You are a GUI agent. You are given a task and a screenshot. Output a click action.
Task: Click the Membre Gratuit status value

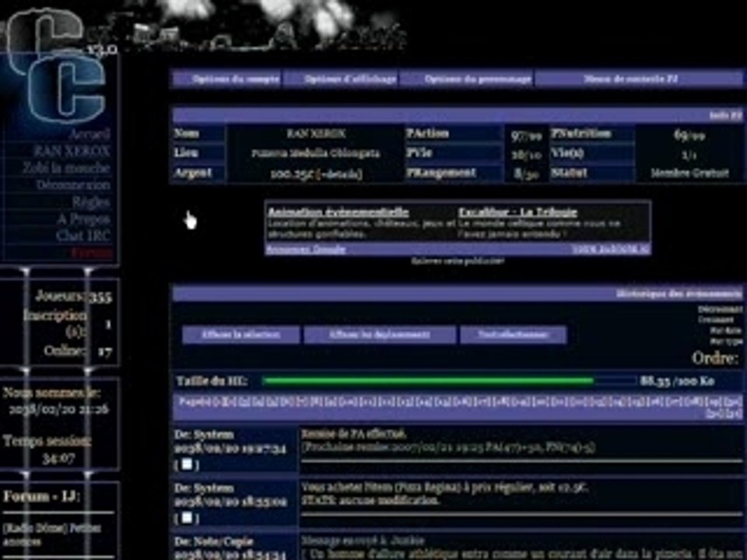pyautogui.click(x=689, y=173)
